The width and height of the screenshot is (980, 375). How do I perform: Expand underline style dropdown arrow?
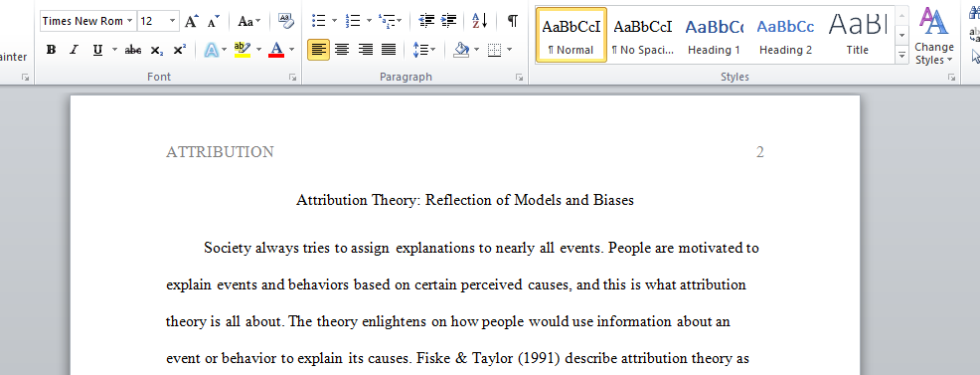pyautogui.click(x=114, y=50)
